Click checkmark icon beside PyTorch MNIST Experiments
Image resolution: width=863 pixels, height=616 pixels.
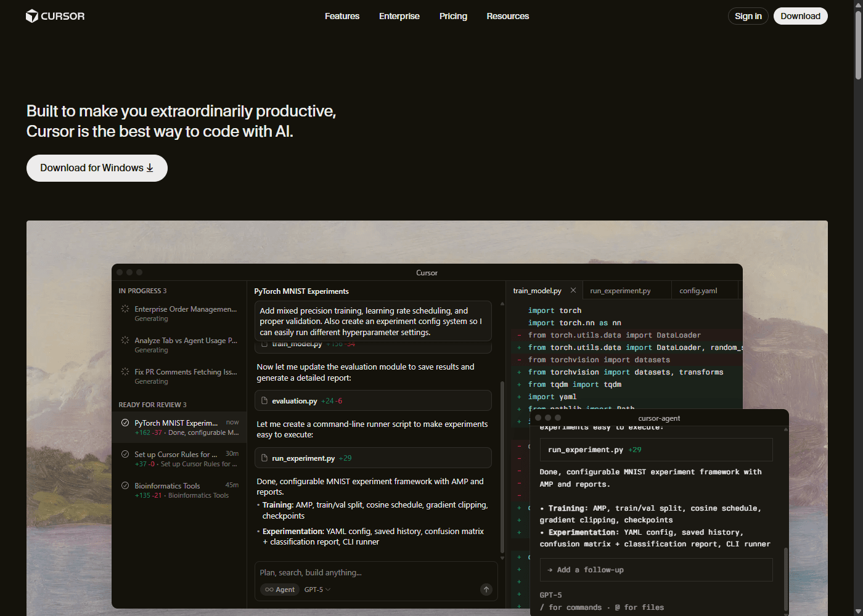coord(125,423)
